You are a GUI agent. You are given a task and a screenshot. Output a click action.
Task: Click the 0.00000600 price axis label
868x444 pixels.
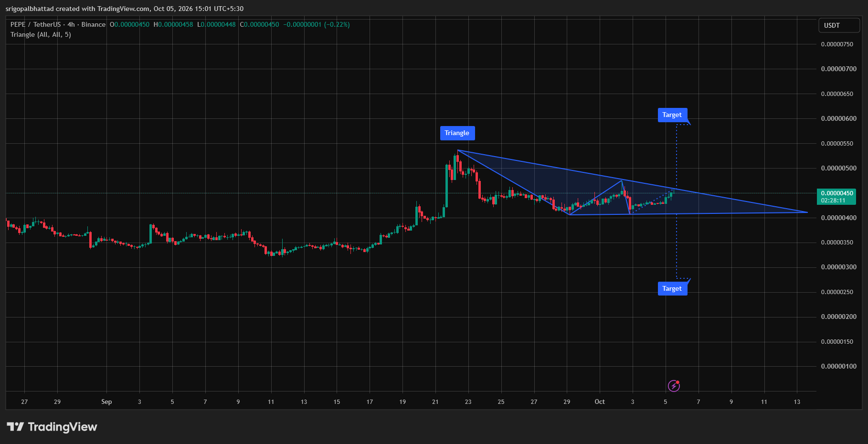(838, 118)
